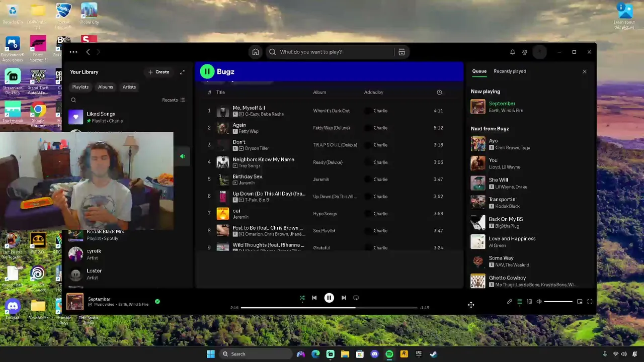Enter full screen mode
This screenshot has width=644, height=362.
pyautogui.click(x=590, y=302)
